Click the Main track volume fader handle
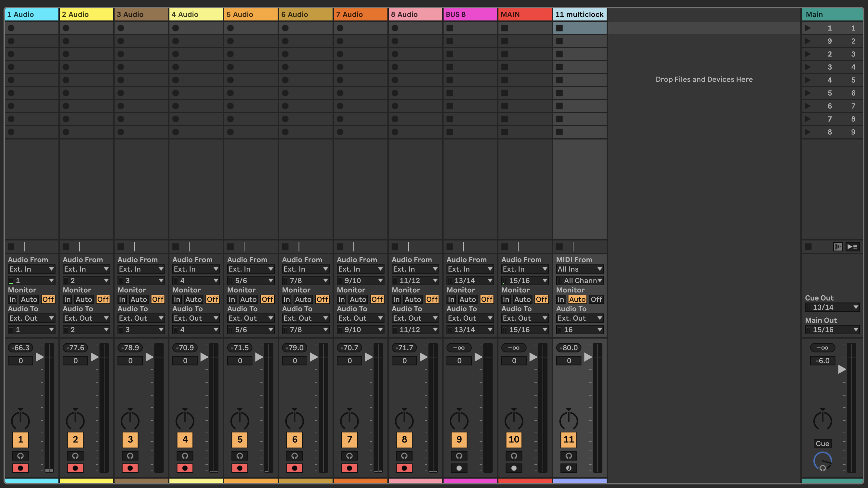The image size is (868, 488). (842, 369)
